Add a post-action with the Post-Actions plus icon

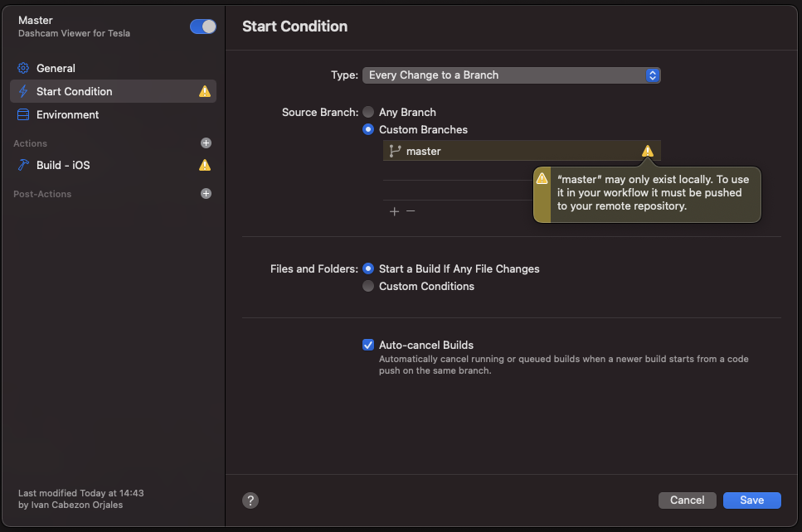point(207,194)
